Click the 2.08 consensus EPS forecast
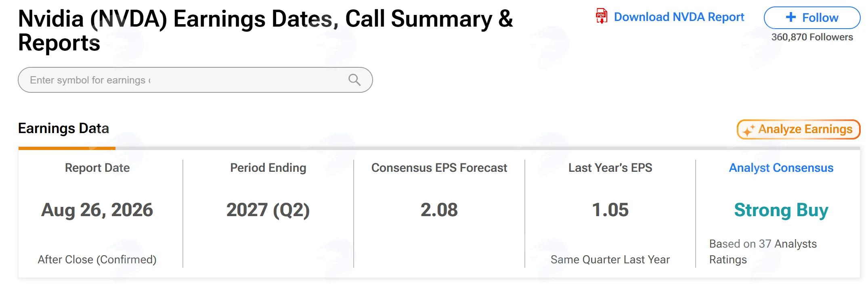This screenshot has height=296, width=868. click(439, 210)
